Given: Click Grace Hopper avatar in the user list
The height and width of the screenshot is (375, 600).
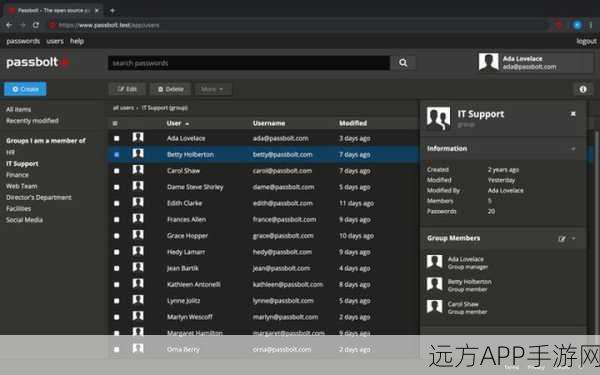Looking at the screenshot, I should click(138, 235).
